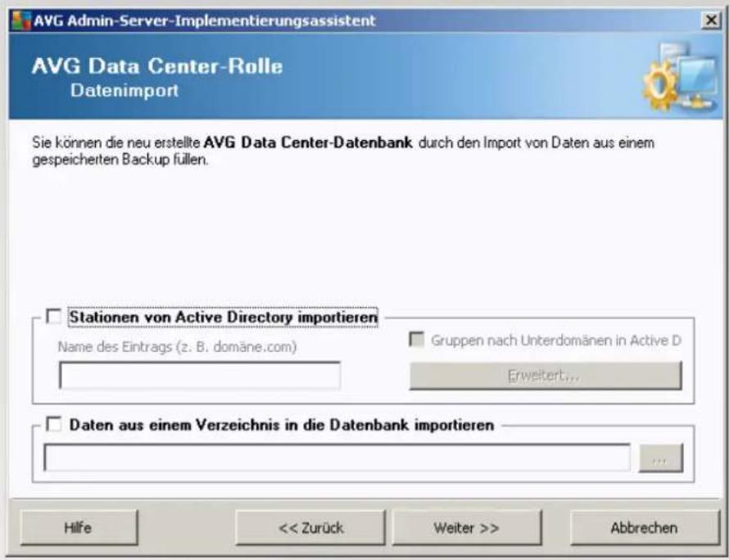The width and height of the screenshot is (729, 560).
Task: Click bold AVG Data Center-Datenbank text
Action: (x=308, y=142)
